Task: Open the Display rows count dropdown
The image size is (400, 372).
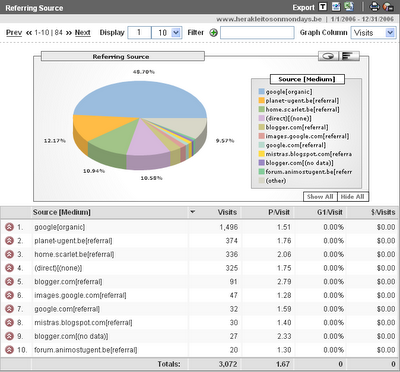Action: tap(167, 33)
